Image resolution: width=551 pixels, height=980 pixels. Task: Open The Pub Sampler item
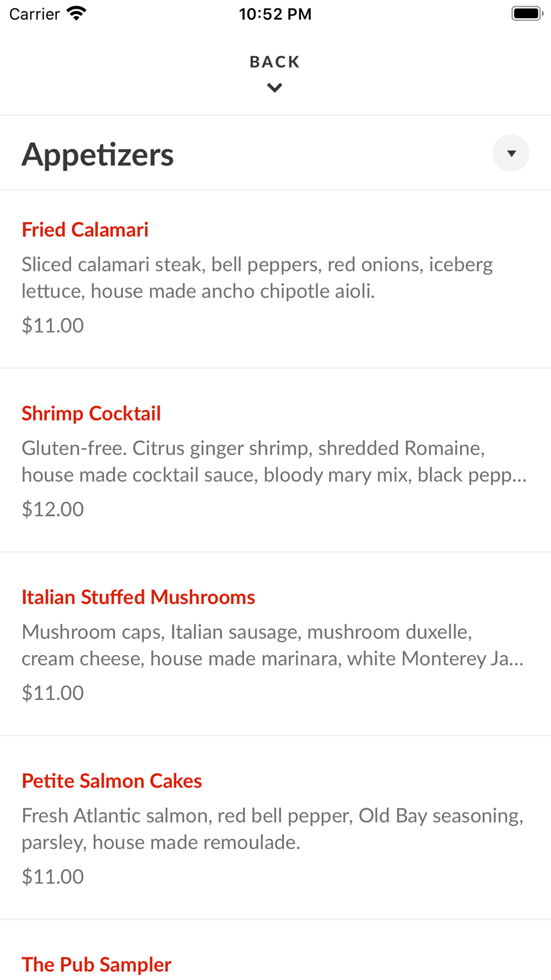click(96, 964)
